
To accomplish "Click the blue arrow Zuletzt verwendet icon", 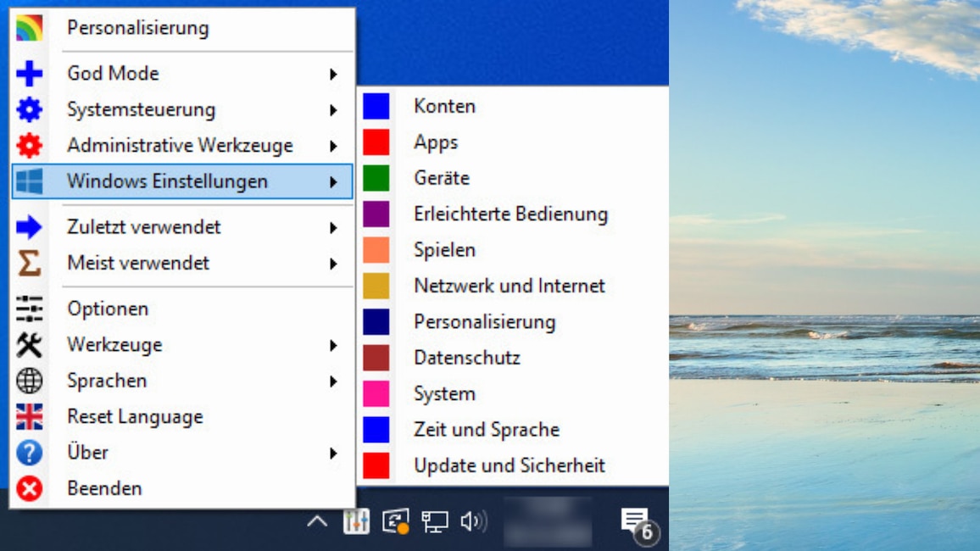I will click(30, 227).
